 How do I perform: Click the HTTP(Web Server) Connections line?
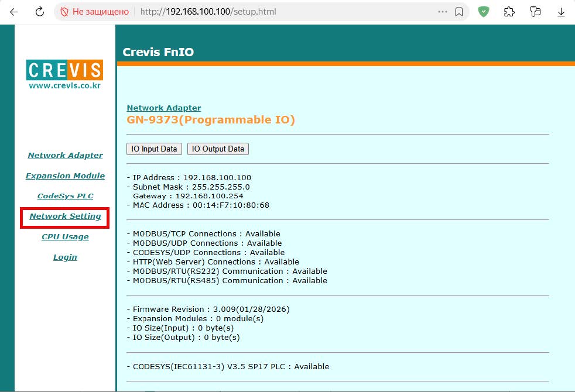pyautogui.click(x=213, y=262)
